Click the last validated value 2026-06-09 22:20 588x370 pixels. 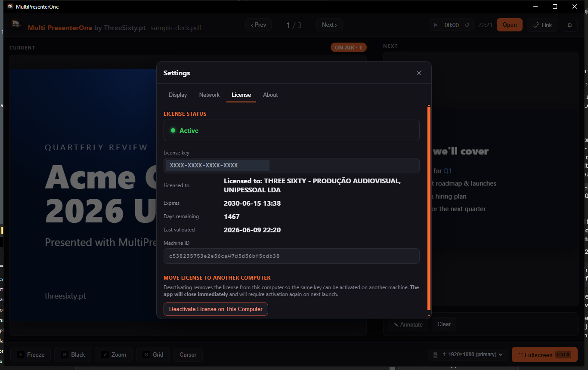[x=252, y=230]
